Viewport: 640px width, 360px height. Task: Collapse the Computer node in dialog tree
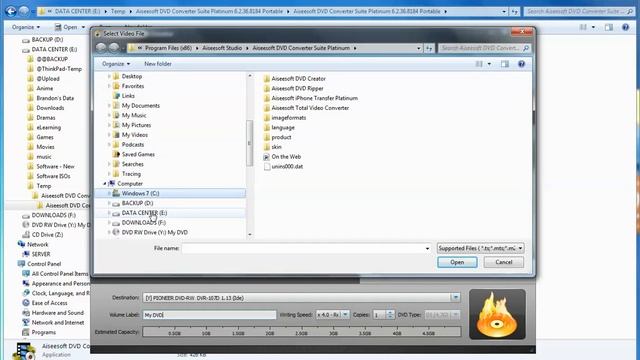[105, 184]
